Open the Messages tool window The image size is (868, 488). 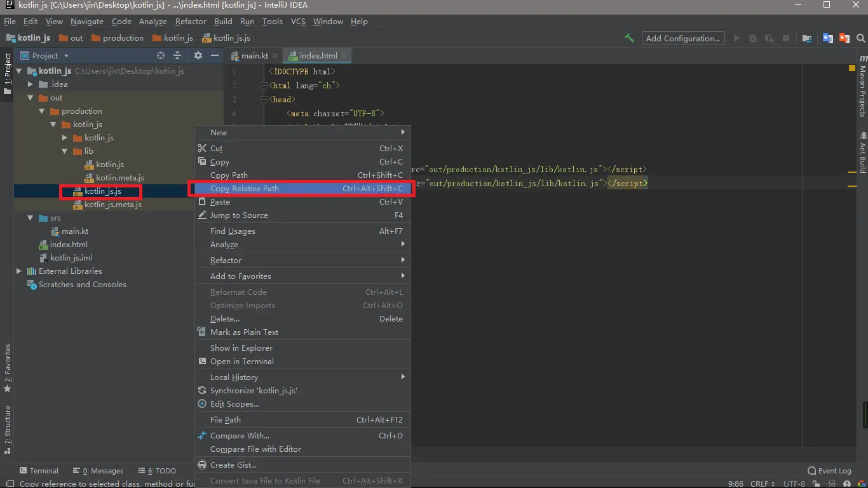pos(98,471)
